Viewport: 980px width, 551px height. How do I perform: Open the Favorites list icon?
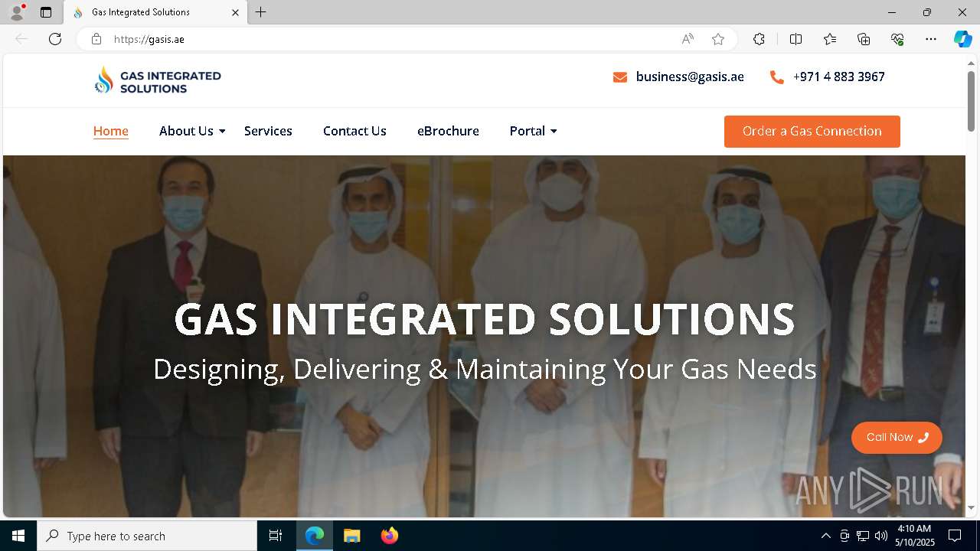pos(830,39)
